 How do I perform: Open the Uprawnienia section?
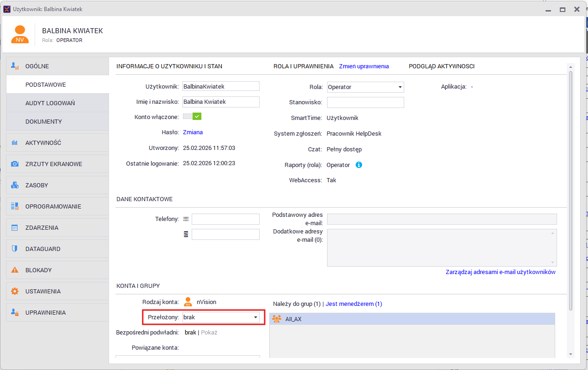45,313
